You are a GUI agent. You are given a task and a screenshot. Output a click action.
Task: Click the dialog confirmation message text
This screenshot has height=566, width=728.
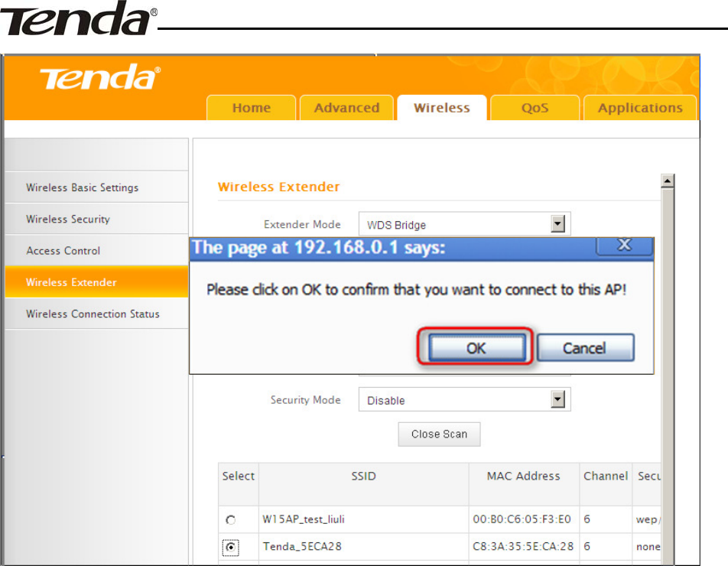point(417,290)
